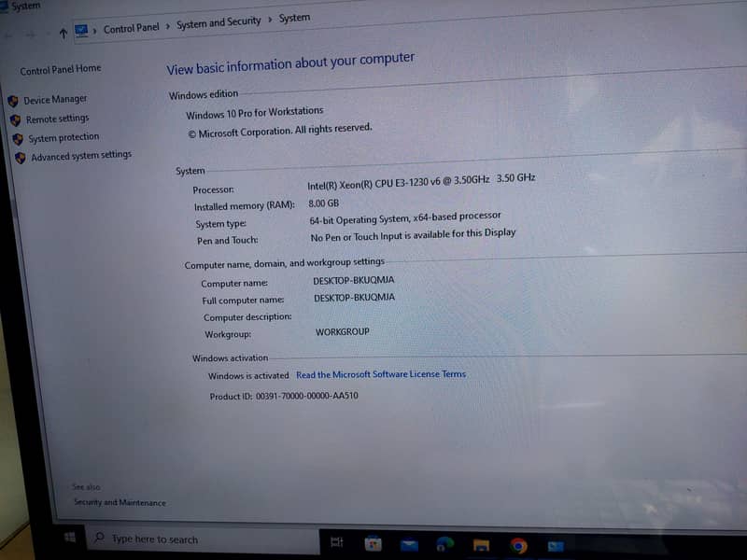
Task: Expand chevron after Control Panel breadcrumb
Action: (168, 26)
